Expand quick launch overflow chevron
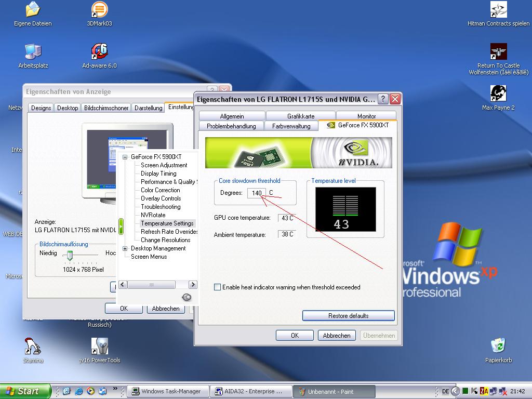532x399 pixels. pyautogui.click(x=115, y=389)
